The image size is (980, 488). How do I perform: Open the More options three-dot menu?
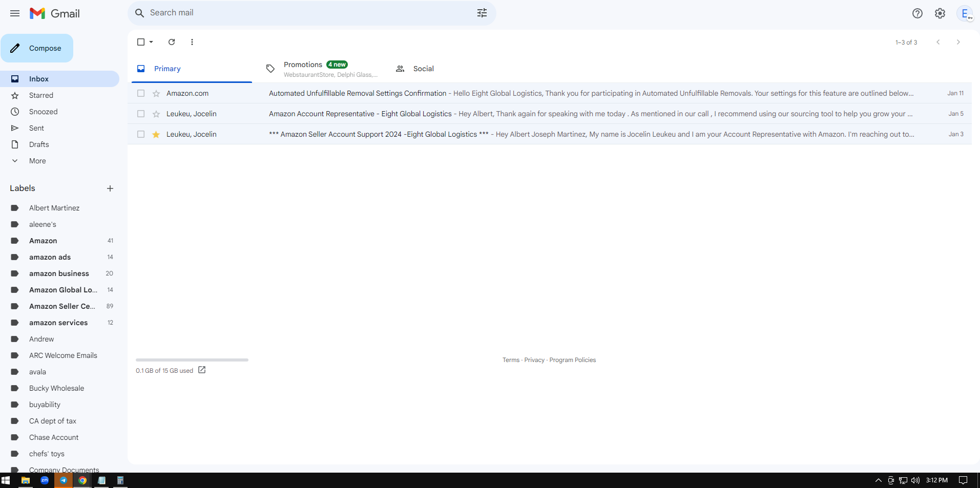192,42
